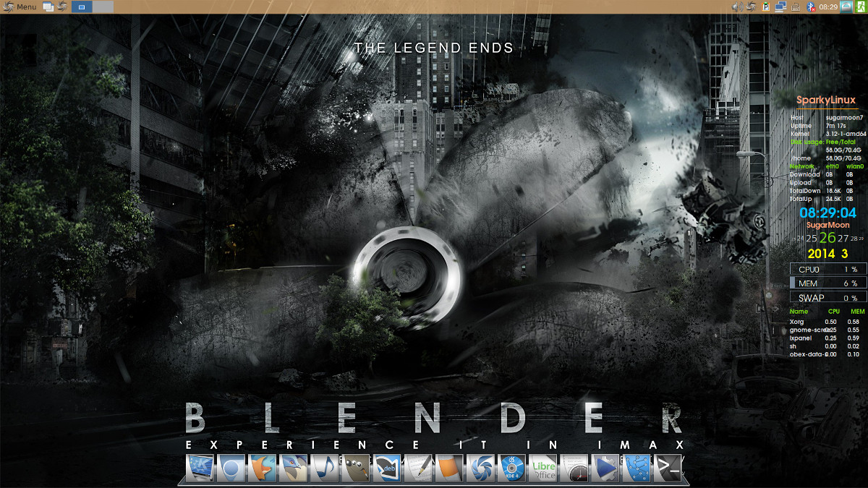Launch the terminal prompt dock icon
Viewport: 868px width, 488px height.
(667, 469)
